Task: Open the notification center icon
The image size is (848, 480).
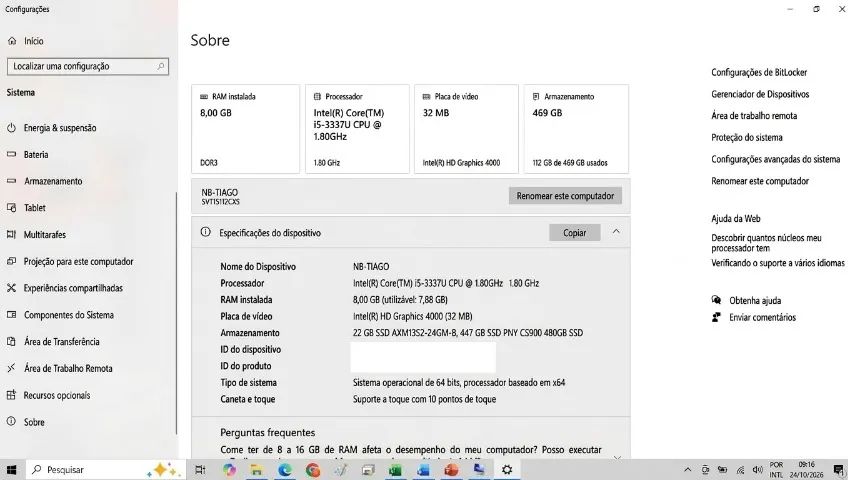Action: click(x=838, y=470)
